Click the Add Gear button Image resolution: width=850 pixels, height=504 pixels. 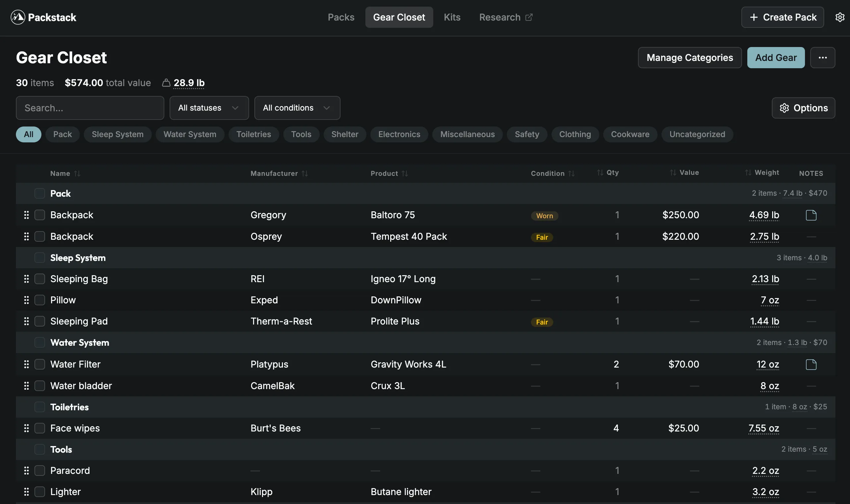click(775, 57)
